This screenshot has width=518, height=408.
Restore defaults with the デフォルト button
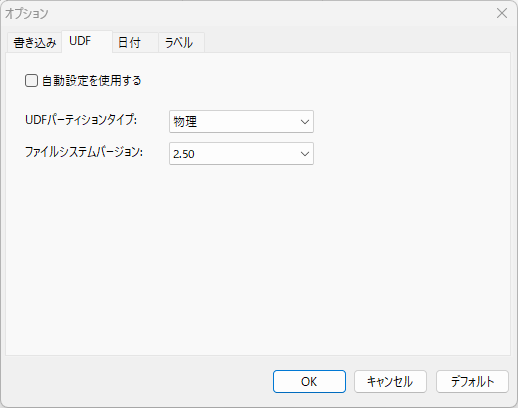(472, 381)
